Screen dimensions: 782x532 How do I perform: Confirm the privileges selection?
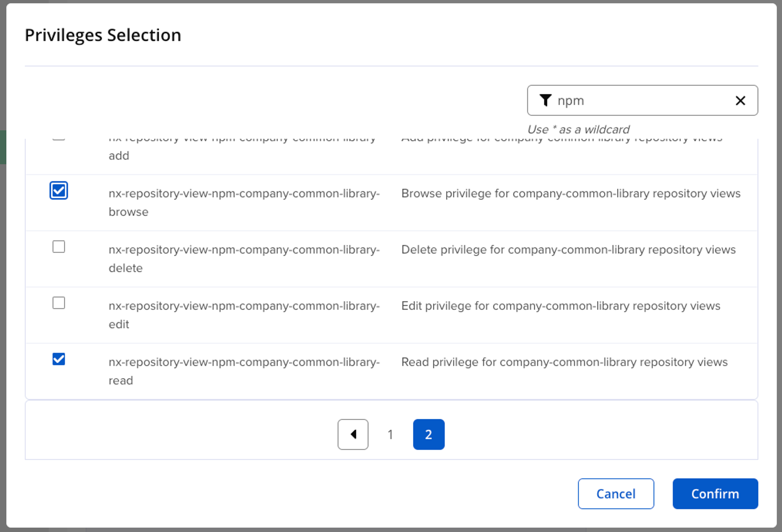pyautogui.click(x=715, y=493)
